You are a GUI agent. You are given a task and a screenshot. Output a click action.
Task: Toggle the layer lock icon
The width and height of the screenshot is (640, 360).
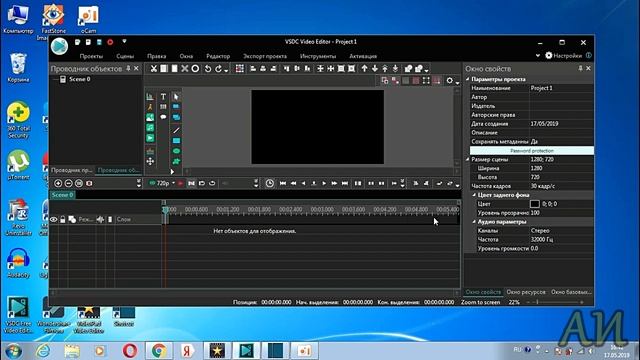click(x=62, y=220)
